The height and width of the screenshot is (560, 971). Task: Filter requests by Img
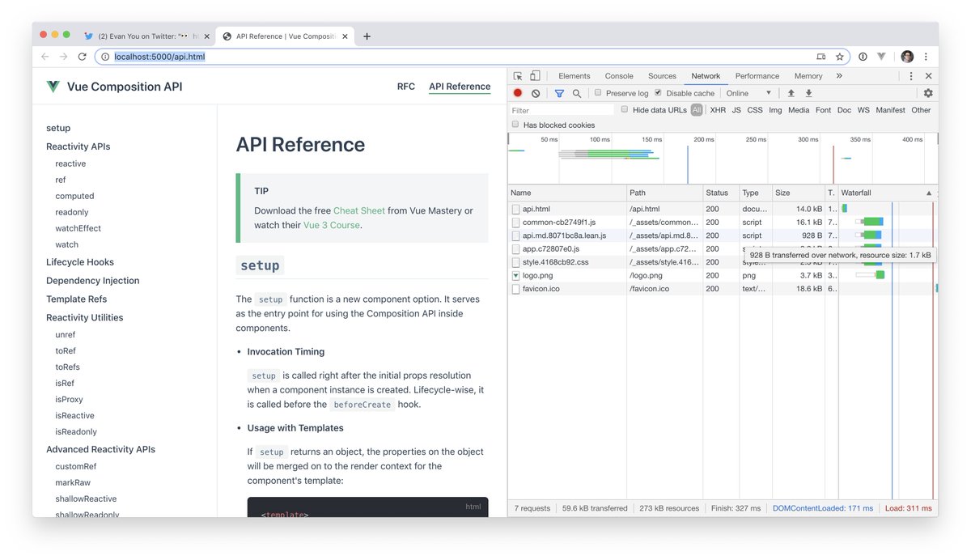click(x=775, y=110)
